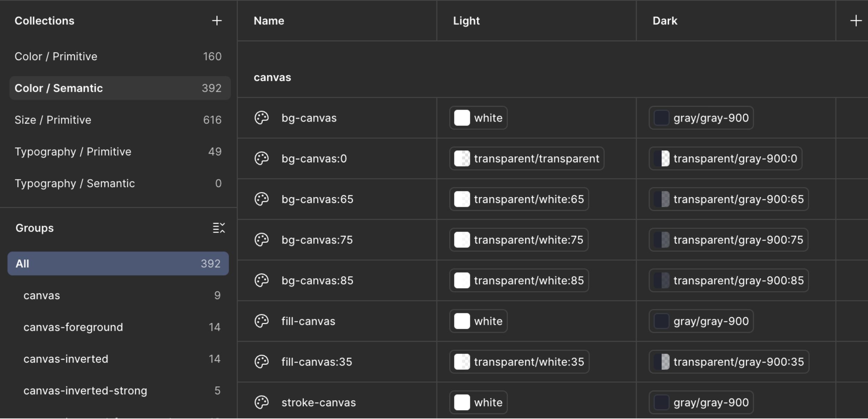
Task: Click the bg-canvas:0 variable name
Action: pyautogui.click(x=314, y=159)
